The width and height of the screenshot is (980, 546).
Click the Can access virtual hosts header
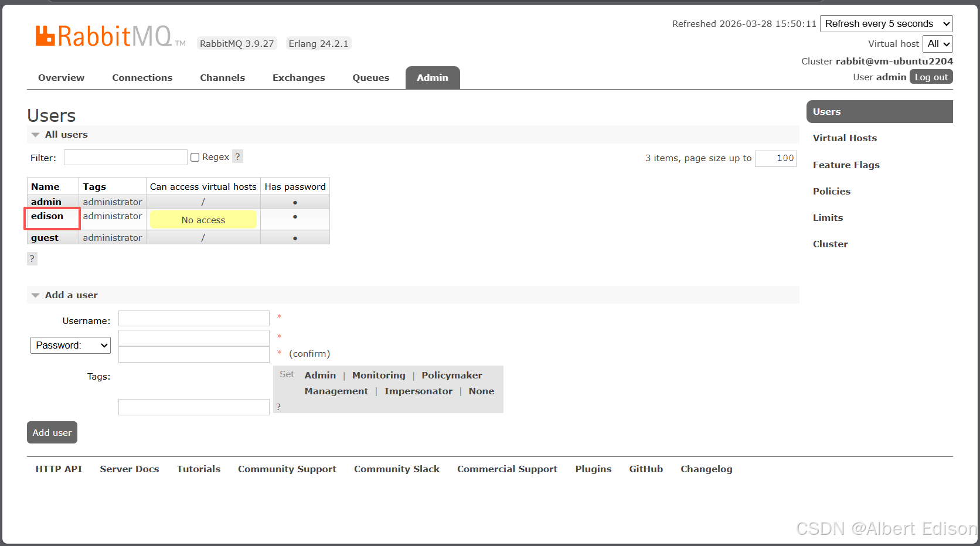[203, 186]
